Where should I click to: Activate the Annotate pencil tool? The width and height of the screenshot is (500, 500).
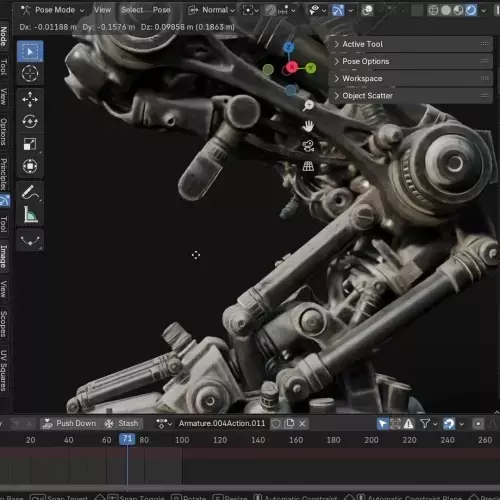(30, 193)
